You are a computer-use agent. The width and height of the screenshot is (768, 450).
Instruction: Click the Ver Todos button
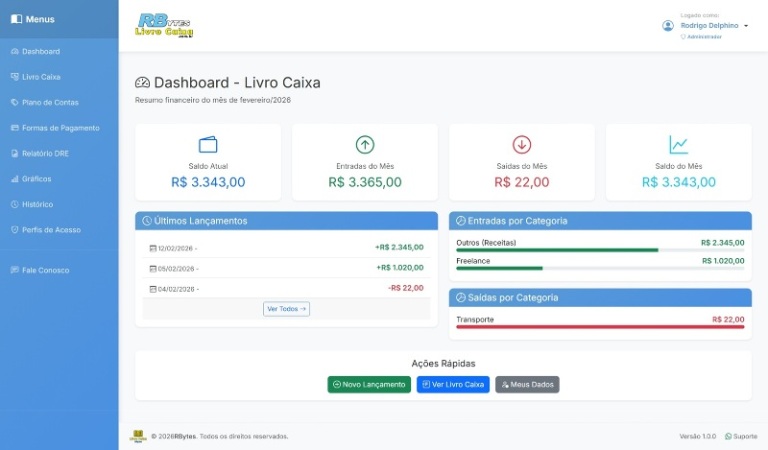(287, 309)
